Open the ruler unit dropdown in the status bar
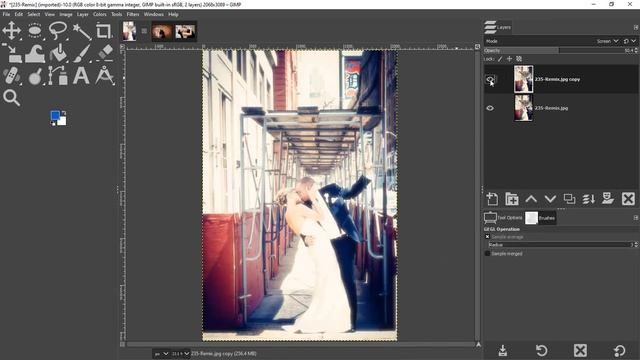 [x=161, y=353]
